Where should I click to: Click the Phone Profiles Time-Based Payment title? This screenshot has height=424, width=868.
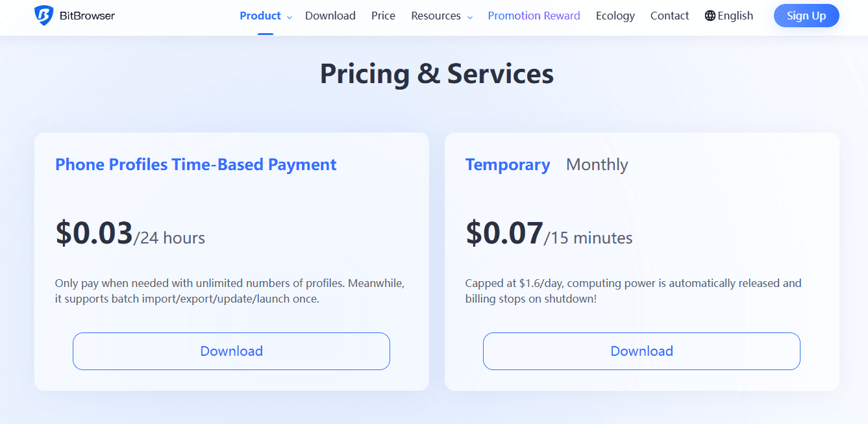195,165
